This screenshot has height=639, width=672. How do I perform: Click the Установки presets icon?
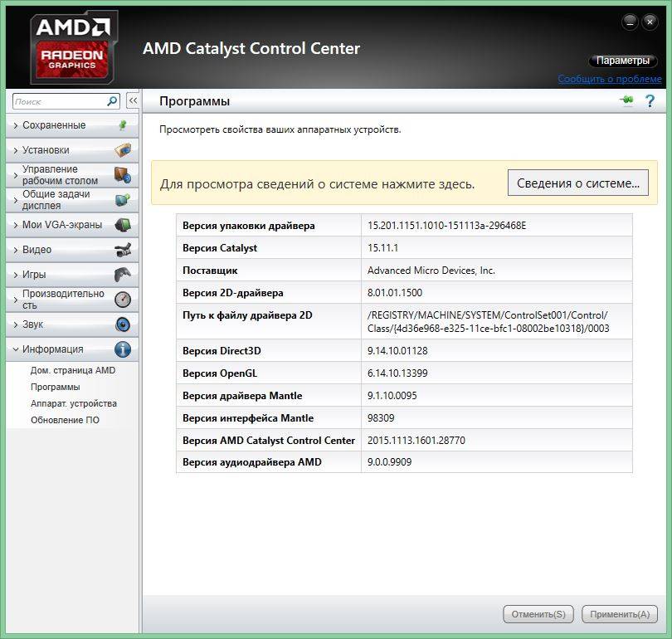[x=123, y=150]
